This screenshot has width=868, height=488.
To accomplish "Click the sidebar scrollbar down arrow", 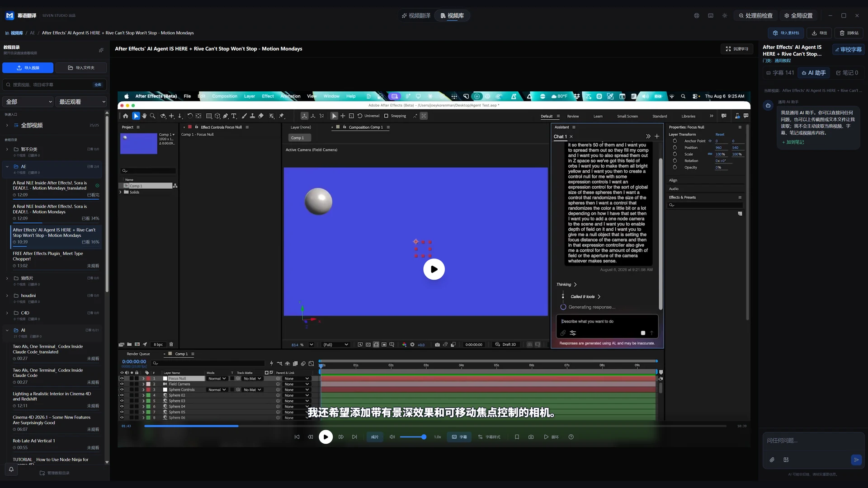I will click(107, 462).
